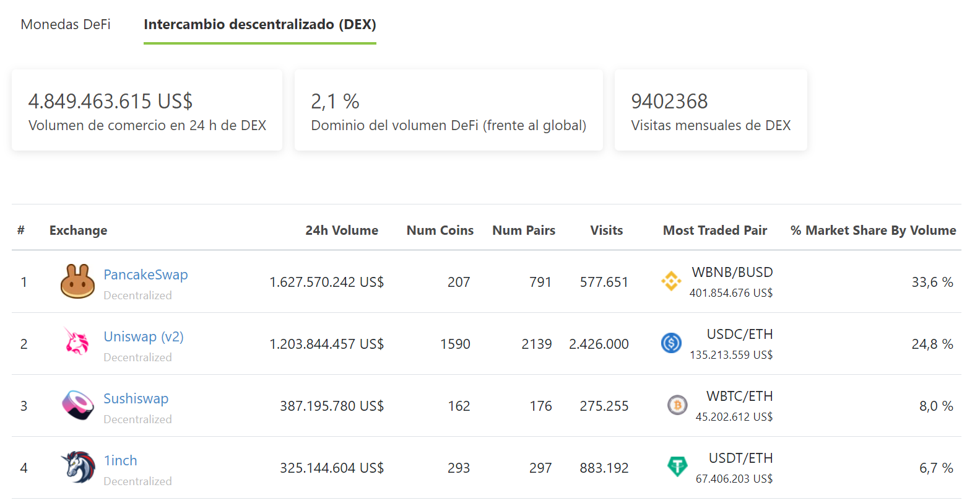The width and height of the screenshot is (980, 500).
Task: Sort by the Visits column header
Action: click(x=607, y=230)
